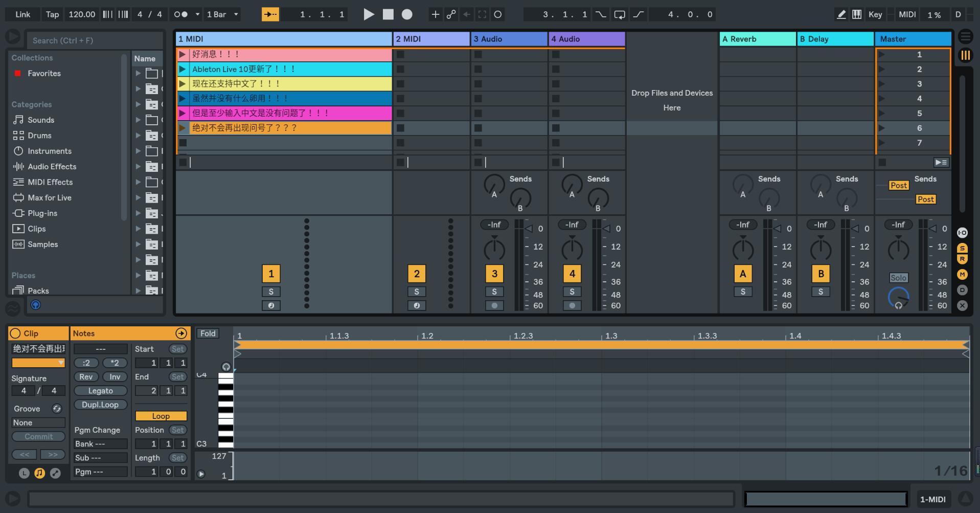Click the arrangement loop switch icon
980x513 pixels.
pyautogui.click(x=619, y=14)
